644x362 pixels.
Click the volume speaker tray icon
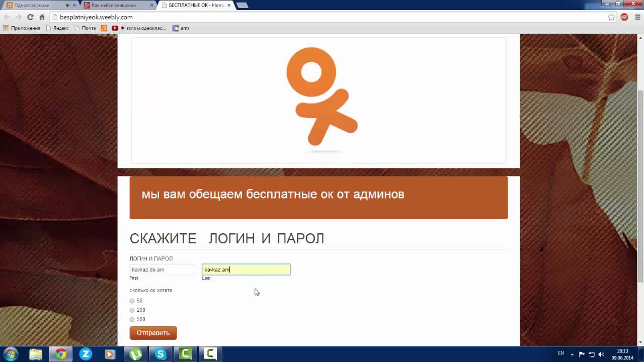[601, 354]
